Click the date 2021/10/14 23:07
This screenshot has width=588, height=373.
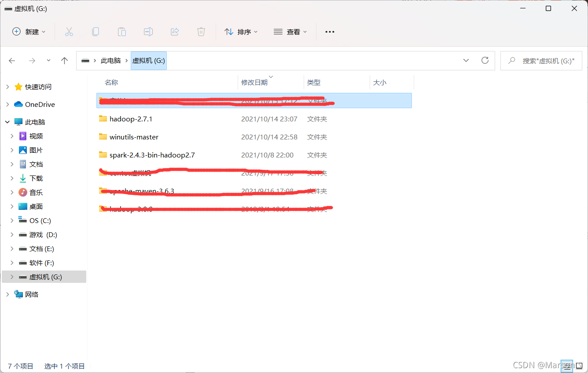pos(269,119)
